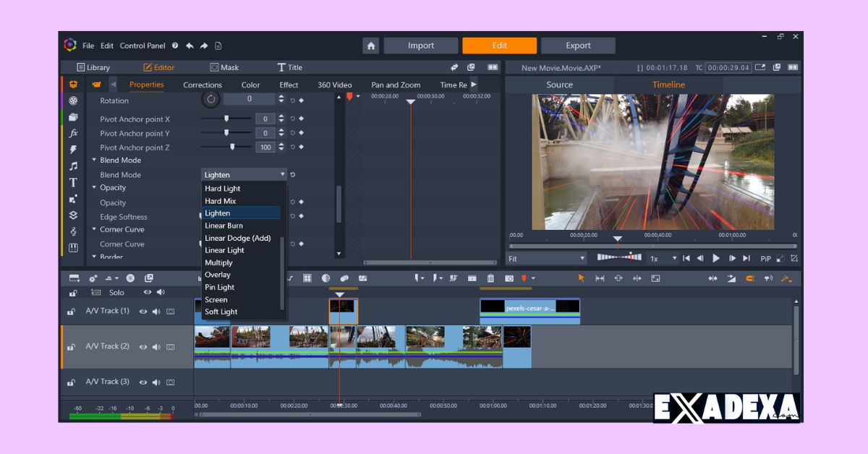868x454 pixels.
Task: Unlock the A/V Track (3) lock
Action: (71, 382)
